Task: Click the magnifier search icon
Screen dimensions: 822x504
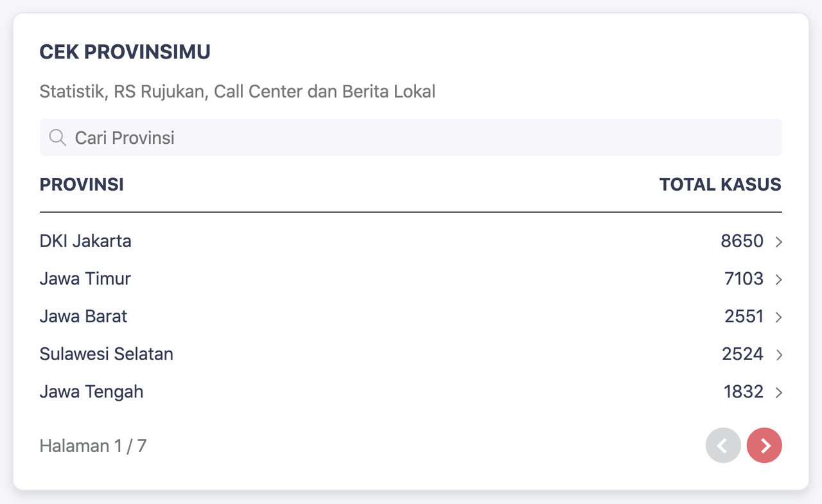Action: tap(58, 137)
